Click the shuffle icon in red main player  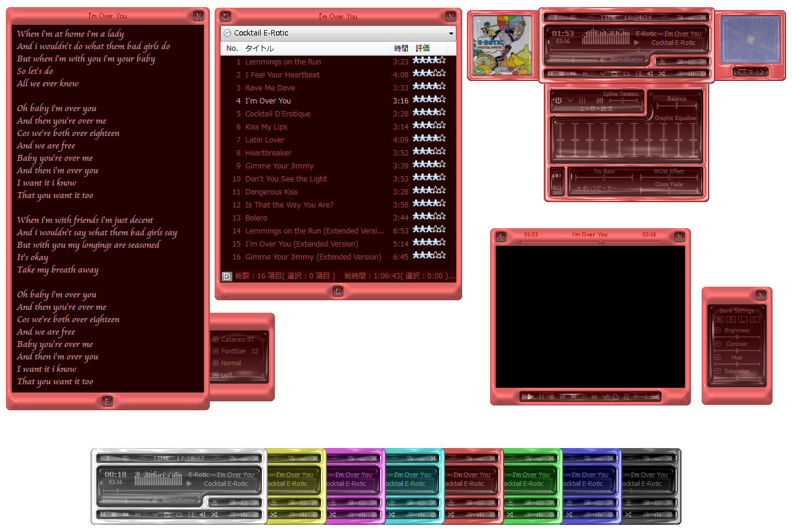[x=662, y=74]
